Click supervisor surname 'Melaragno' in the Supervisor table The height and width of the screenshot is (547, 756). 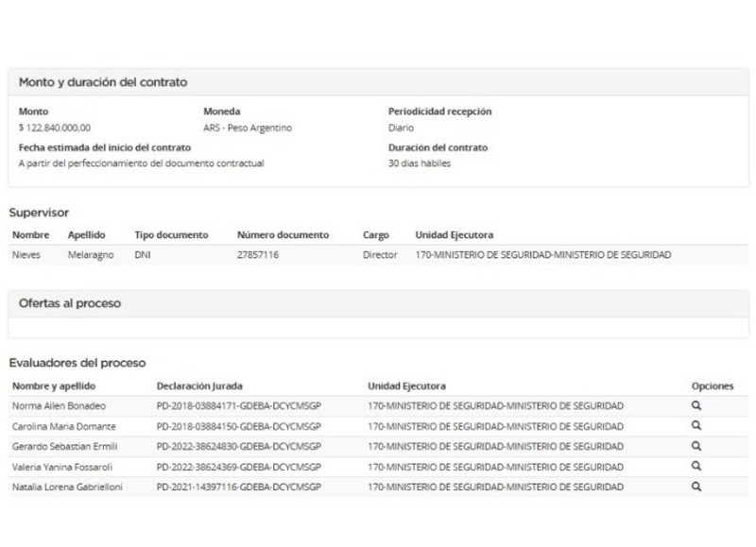coord(91,255)
